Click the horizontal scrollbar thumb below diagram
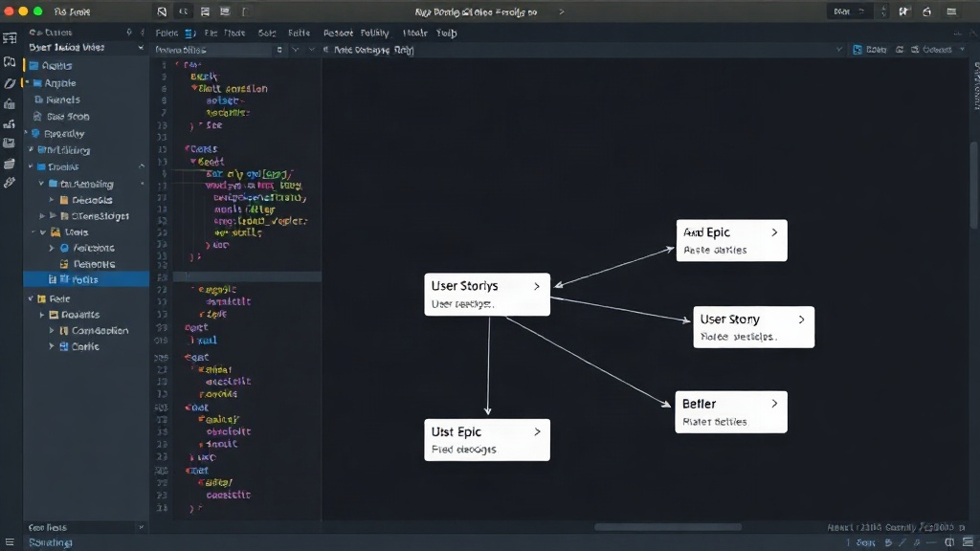Screen dimensions: 980x551 (667, 527)
